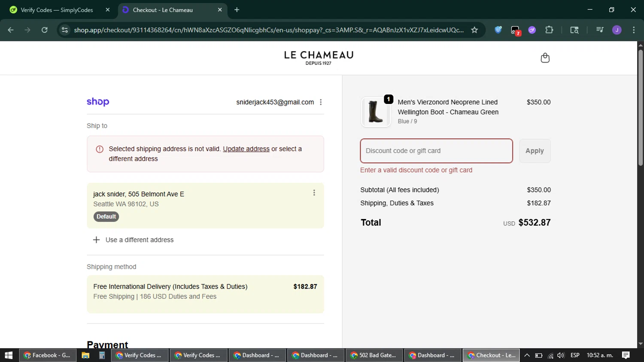This screenshot has width=644, height=362.
Task: Click the Apply discount button
Action: click(x=535, y=151)
